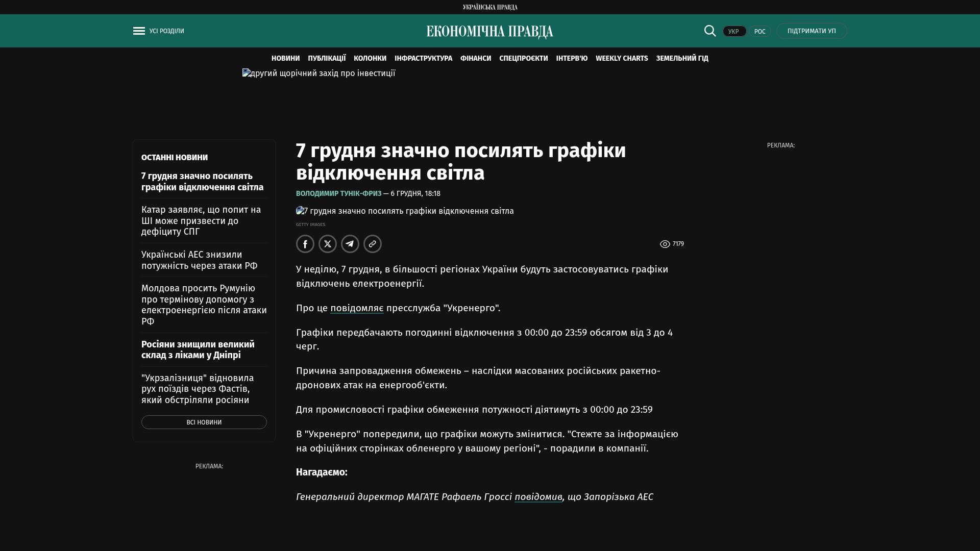
Task: Click the investment event banner image
Action: (318, 73)
